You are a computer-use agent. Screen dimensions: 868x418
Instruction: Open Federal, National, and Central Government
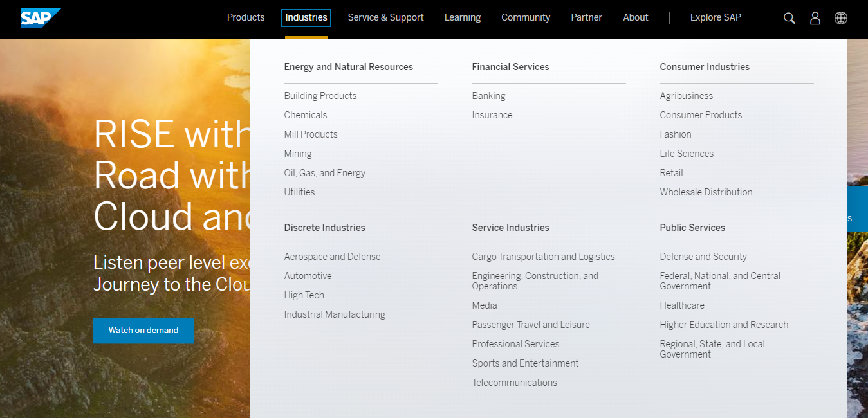pyautogui.click(x=720, y=281)
